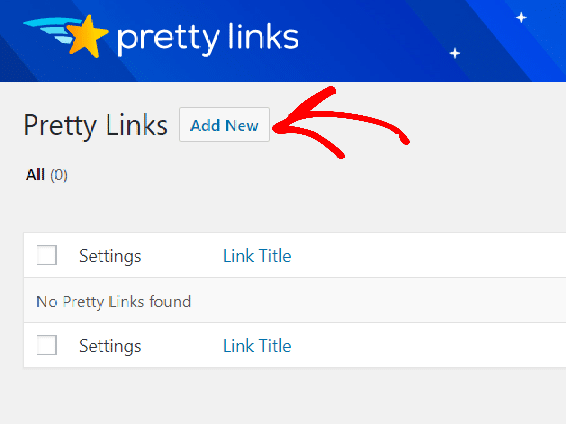Image resolution: width=566 pixels, height=424 pixels.
Task: Open the Add New link form
Action: tap(225, 124)
